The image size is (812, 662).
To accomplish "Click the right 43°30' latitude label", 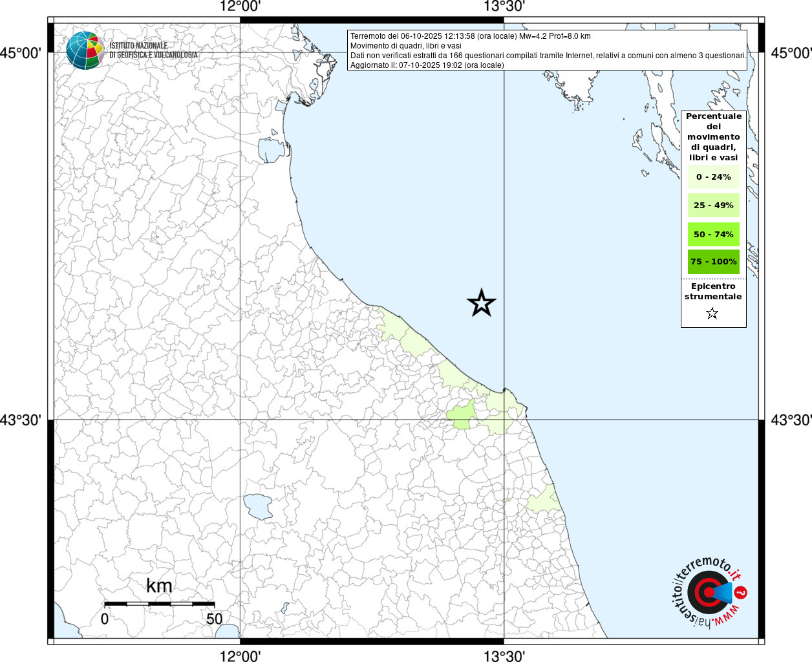I will pyautogui.click(x=791, y=420).
